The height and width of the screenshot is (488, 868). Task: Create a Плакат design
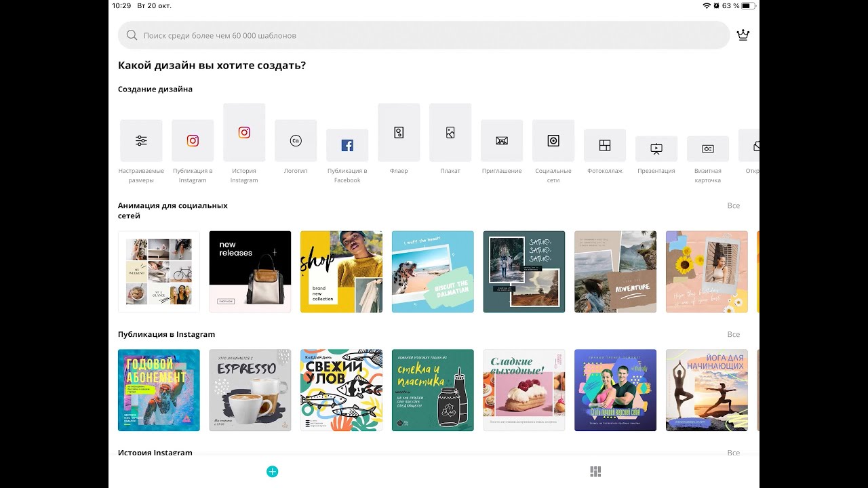[450, 133]
